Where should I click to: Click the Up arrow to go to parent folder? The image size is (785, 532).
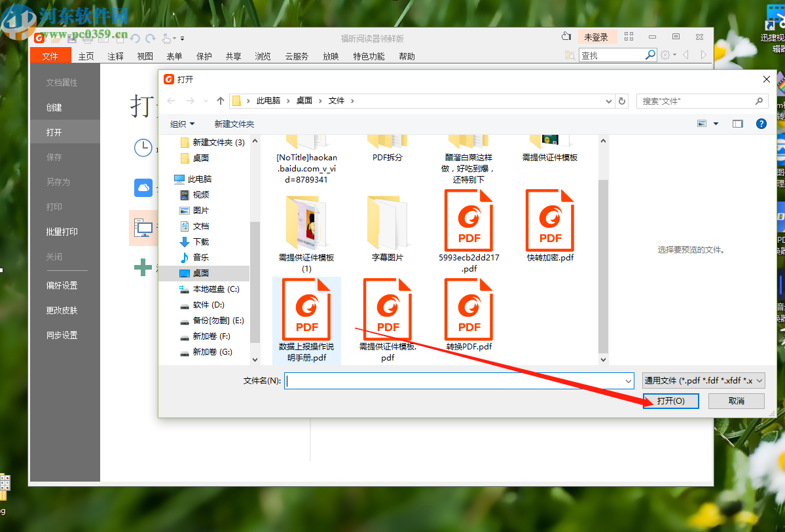tap(220, 101)
